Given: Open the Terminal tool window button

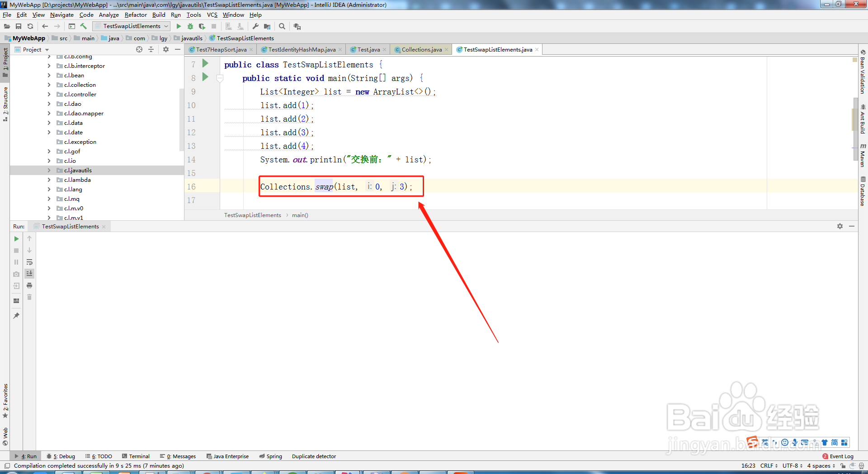Looking at the screenshot, I should coord(136,456).
